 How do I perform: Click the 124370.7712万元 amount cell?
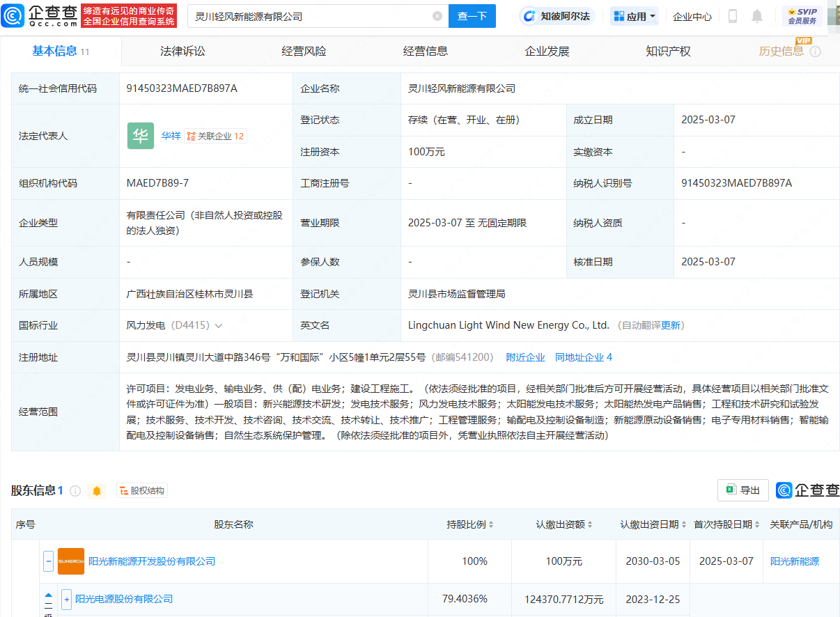[564, 599]
